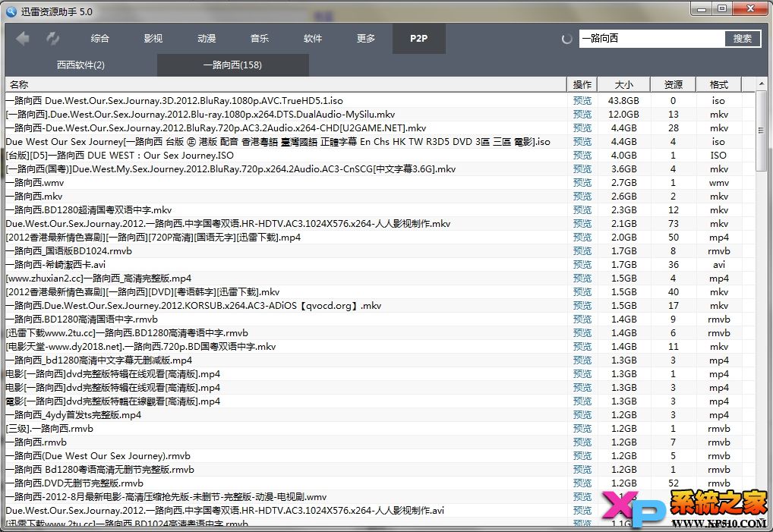Select the DualAudio-MySilu.mkv row
This screenshot has width=773, height=532.
pos(380,115)
